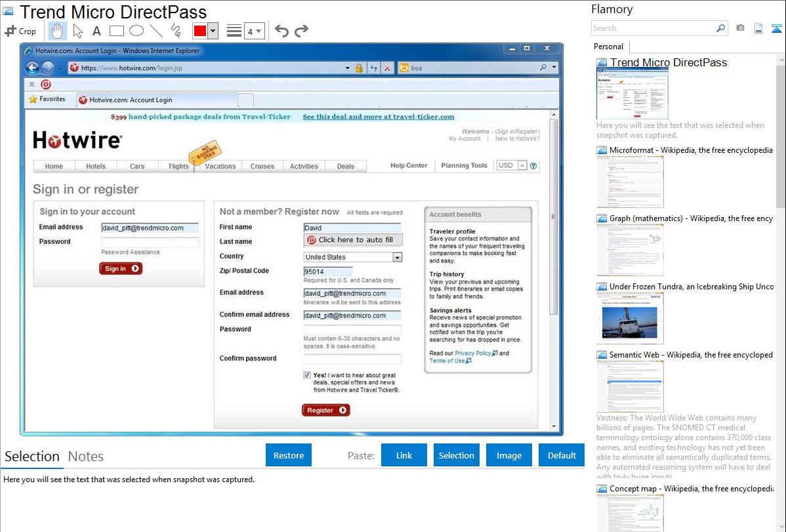Select the Concept map - Wikipedia entry title
The width and height of the screenshot is (786, 532).
pyautogui.click(x=692, y=488)
